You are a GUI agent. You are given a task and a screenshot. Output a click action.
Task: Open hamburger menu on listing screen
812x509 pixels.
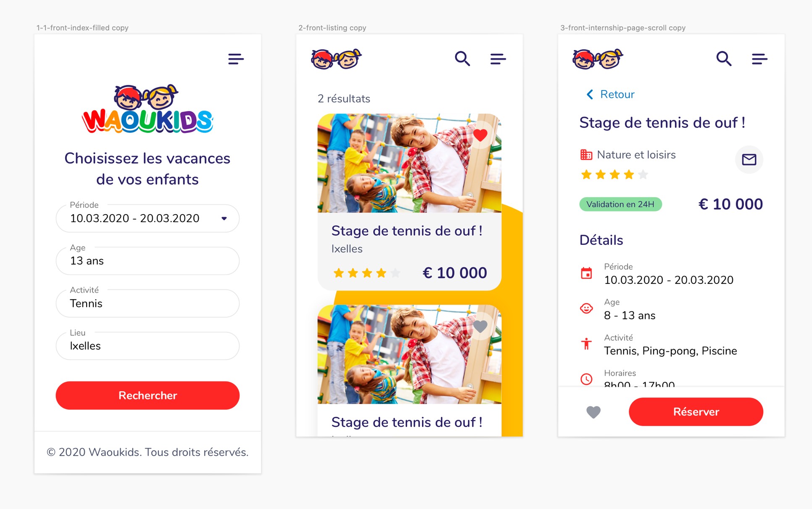tap(498, 59)
